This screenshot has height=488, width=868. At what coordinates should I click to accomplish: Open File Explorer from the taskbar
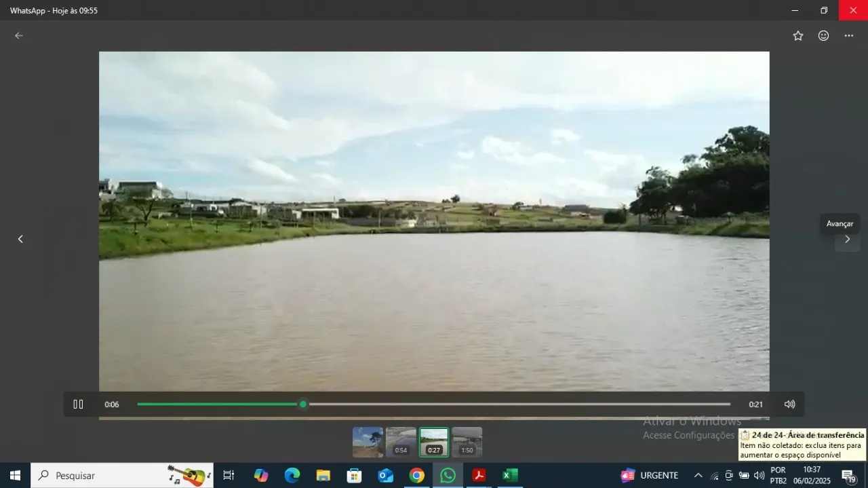(323, 475)
